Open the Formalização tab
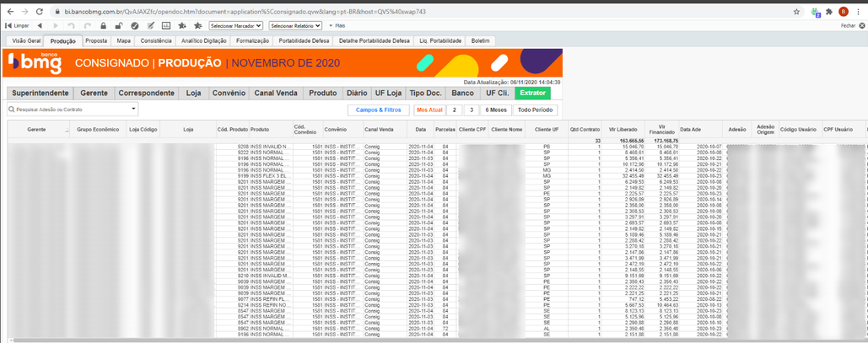The image size is (868, 343). (x=252, y=41)
